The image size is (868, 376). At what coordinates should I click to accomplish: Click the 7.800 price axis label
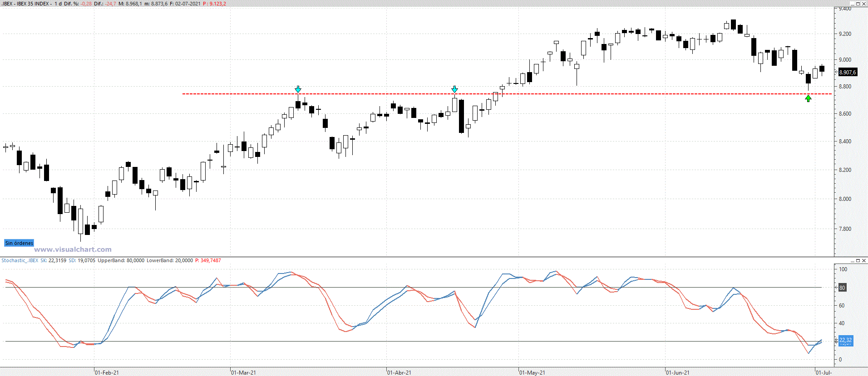coord(845,229)
